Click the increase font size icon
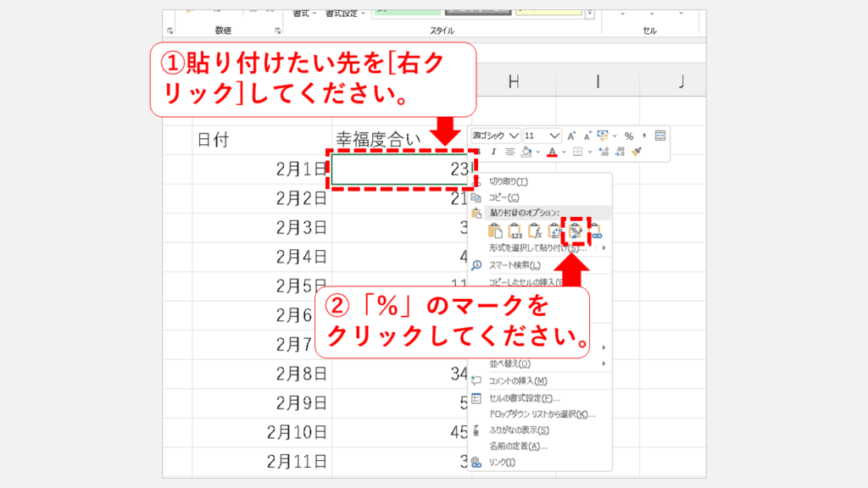This screenshot has width=868, height=488. [x=572, y=136]
